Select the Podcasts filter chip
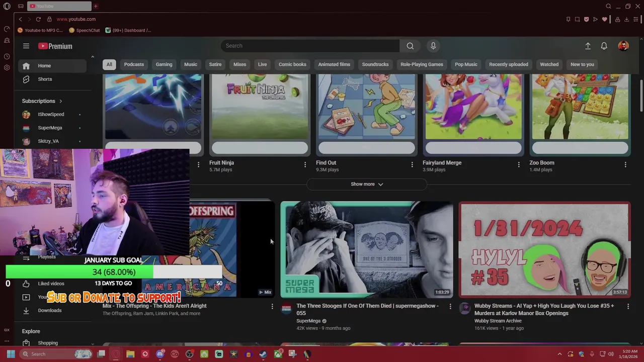This screenshot has width=644, height=362. pos(134,64)
